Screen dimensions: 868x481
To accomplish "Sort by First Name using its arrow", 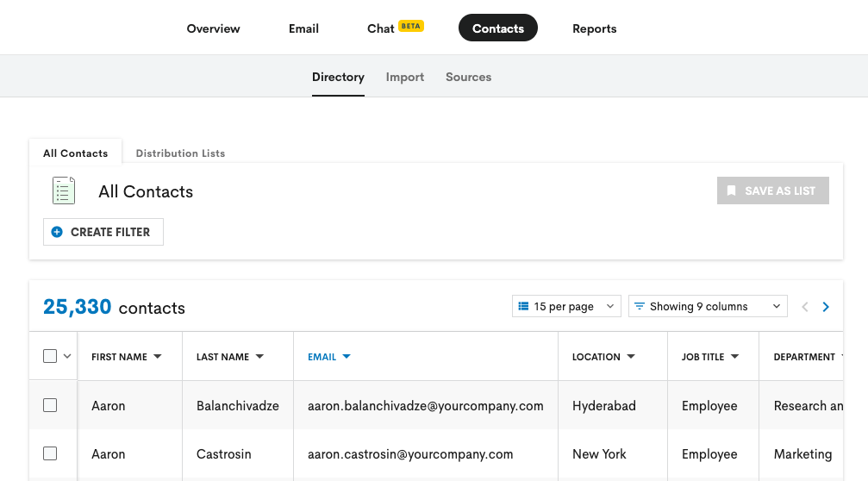I will (158, 357).
